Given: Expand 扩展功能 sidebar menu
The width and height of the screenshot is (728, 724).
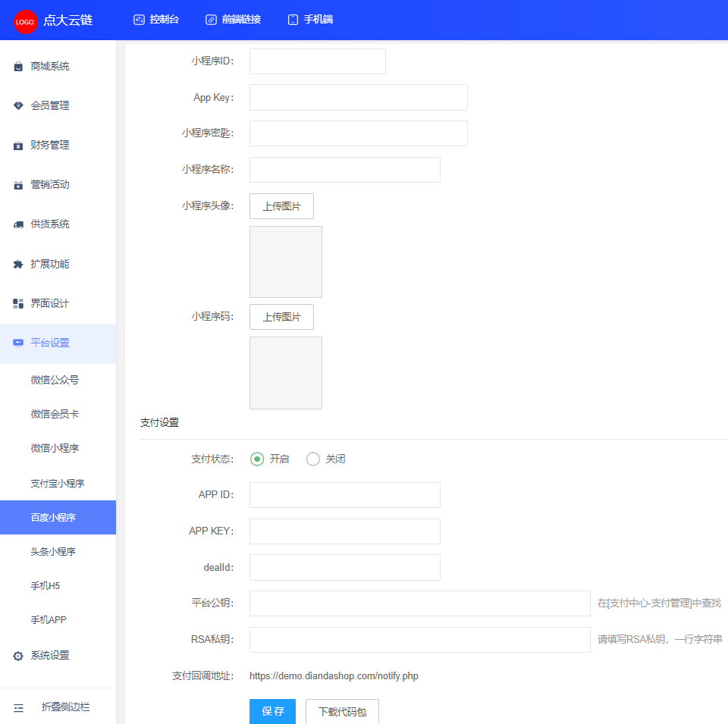Looking at the screenshot, I should 58,264.
